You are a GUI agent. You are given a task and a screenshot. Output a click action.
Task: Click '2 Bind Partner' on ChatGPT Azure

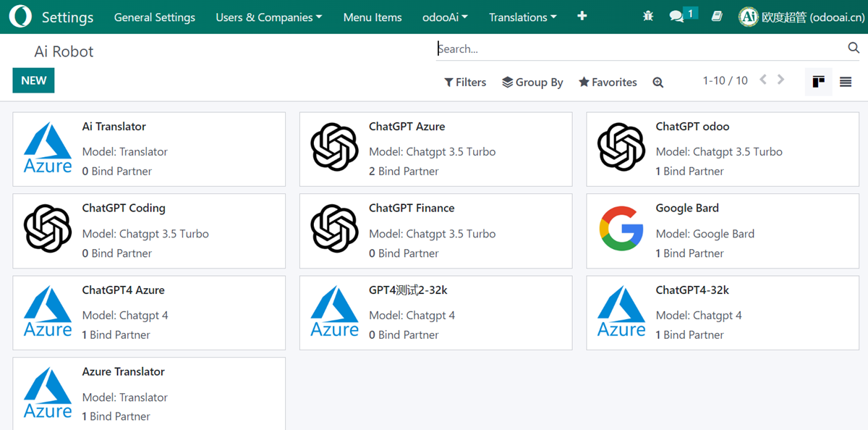tap(404, 172)
